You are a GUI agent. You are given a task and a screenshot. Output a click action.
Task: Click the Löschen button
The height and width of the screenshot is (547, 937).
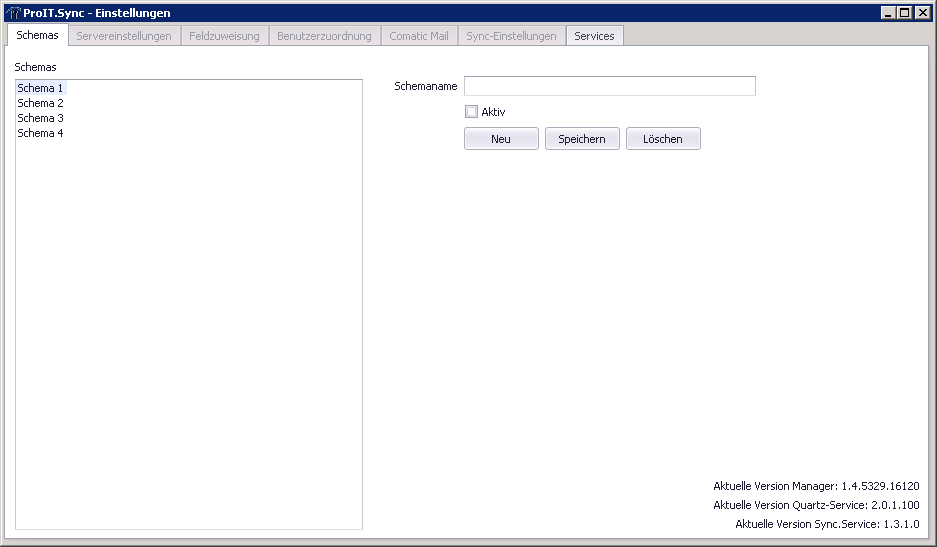[663, 139]
